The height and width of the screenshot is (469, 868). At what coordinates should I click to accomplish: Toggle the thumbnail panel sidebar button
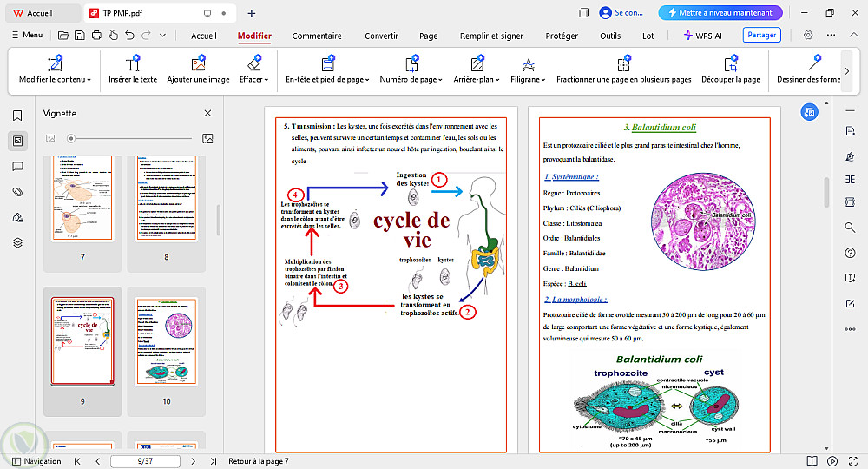pos(17,141)
